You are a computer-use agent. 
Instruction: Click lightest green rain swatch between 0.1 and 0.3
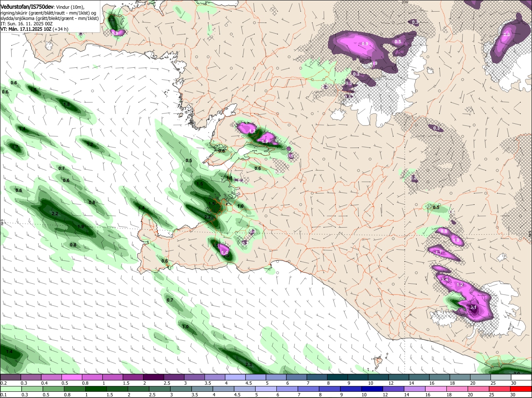(x=12, y=389)
